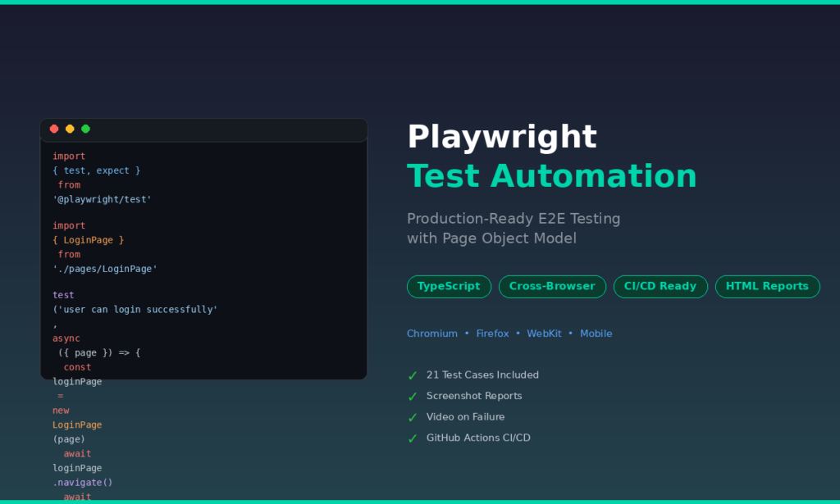Click the green 'Test Automation' heading

(x=552, y=176)
